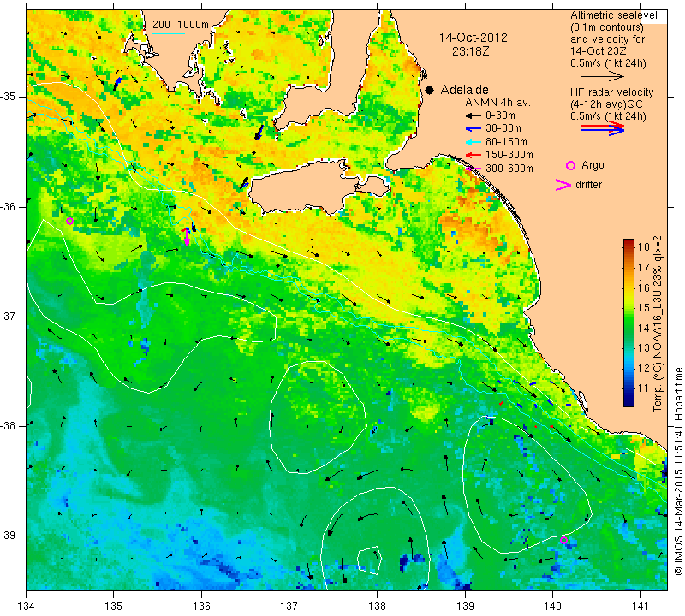Click the 15 tick on temperature scale
This screenshot has width=685, height=616.
[x=644, y=308]
